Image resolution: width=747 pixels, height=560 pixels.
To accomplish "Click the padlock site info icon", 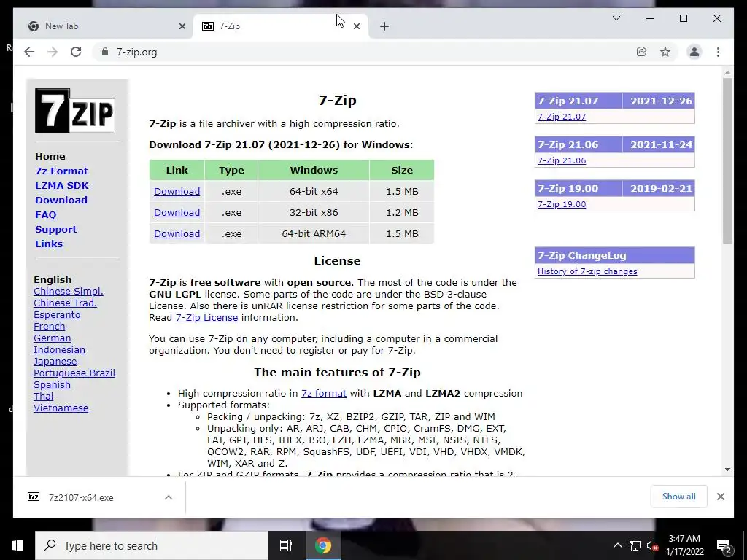I will 105,52.
